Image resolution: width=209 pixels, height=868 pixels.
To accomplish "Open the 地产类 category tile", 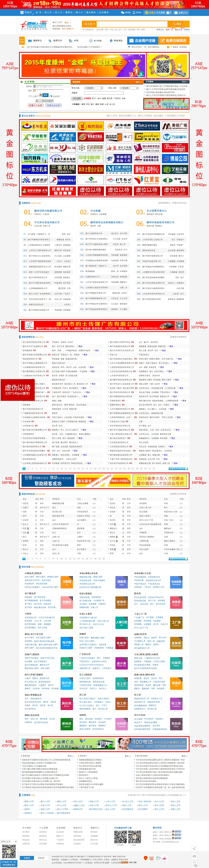I will [67, 663].
